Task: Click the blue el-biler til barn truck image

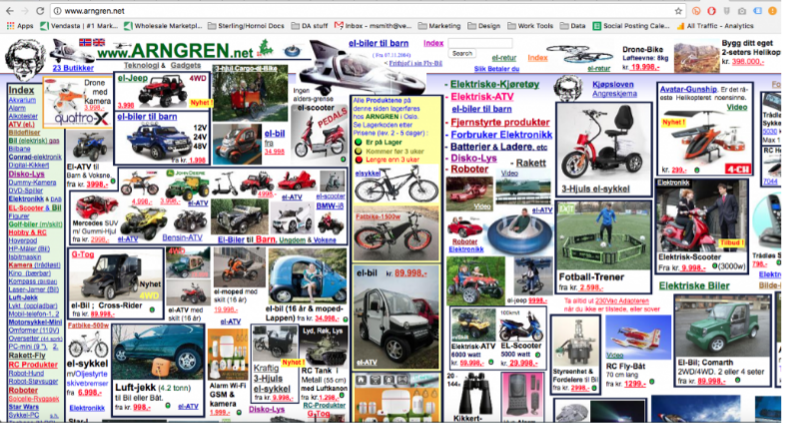Action: (159, 140)
